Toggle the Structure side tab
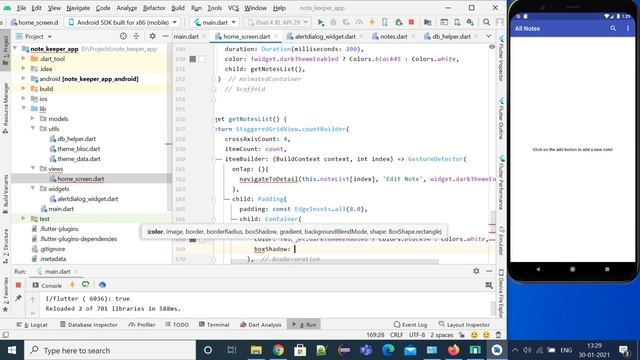This screenshot has width=640, height=360. (x=5, y=246)
